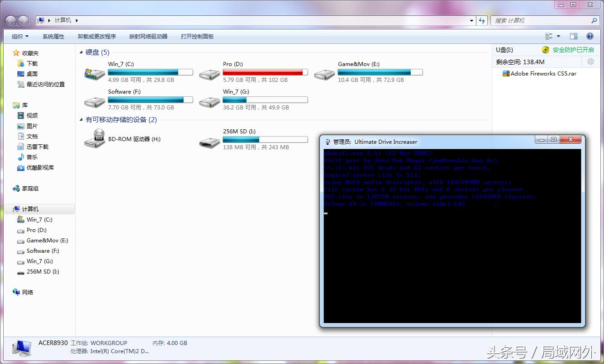
Task: Click the Ultimate Drive Increaser console output area
Action: tap(452, 236)
